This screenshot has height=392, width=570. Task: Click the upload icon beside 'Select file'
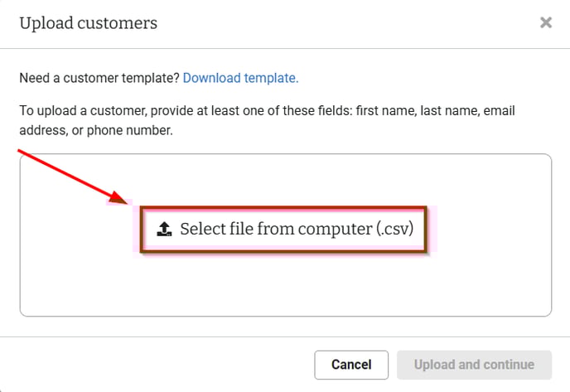(x=164, y=229)
